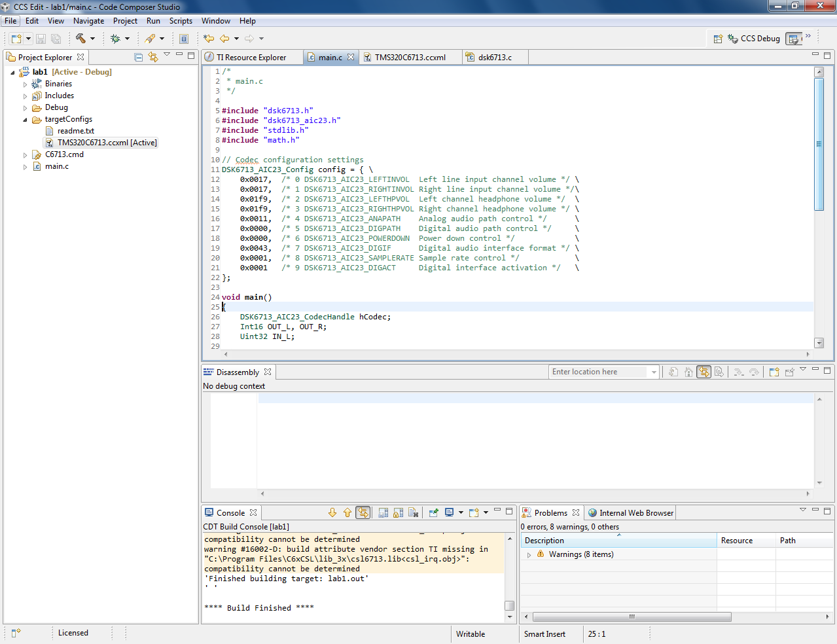Switch to the dsk6713.c editor tab
This screenshot has width=837, height=644.
click(494, 58)
